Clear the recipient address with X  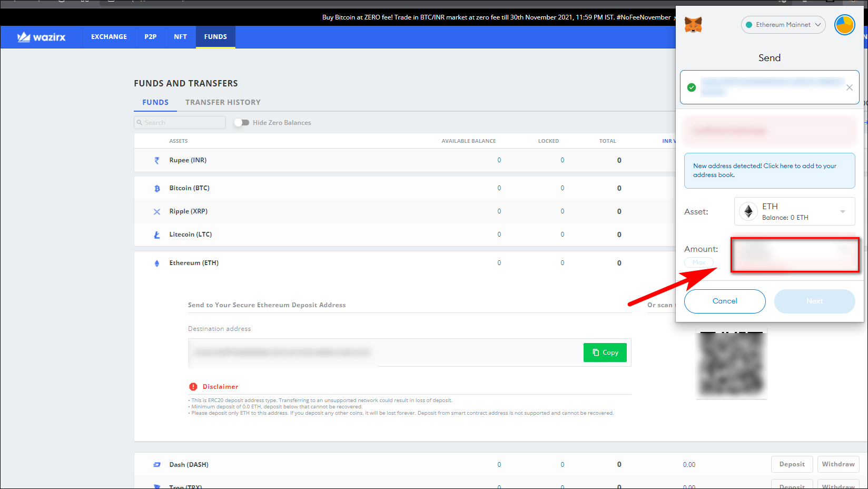850,87
